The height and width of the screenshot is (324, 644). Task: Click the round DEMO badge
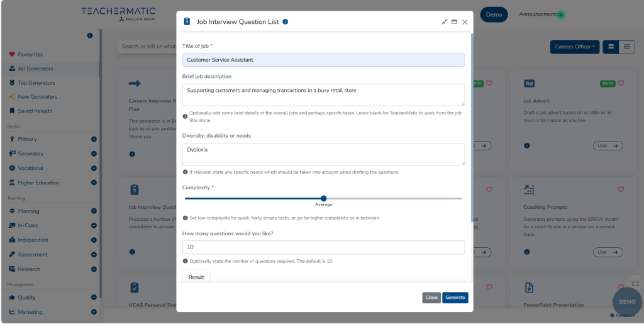(x=627, y=302)
